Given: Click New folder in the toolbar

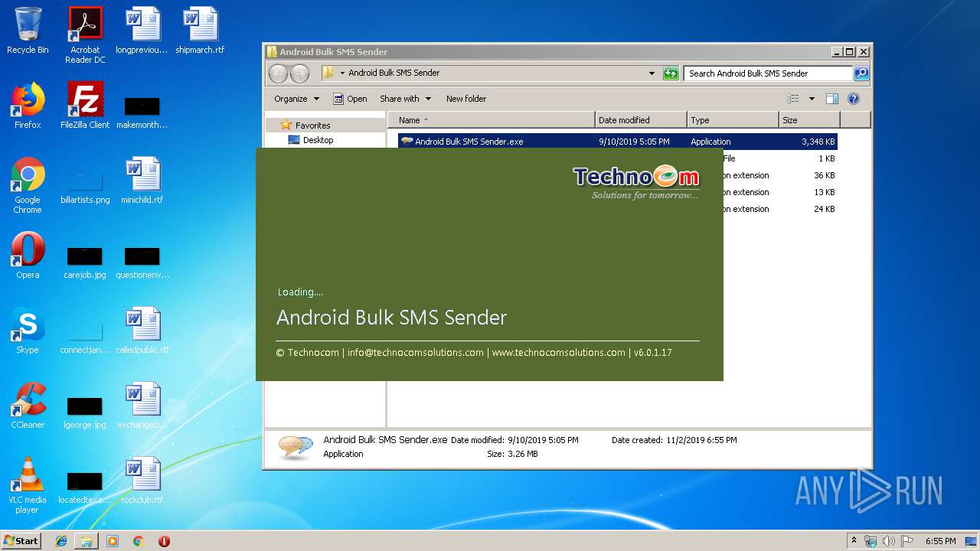Looking at the screenshot, I should click(466, 99).
